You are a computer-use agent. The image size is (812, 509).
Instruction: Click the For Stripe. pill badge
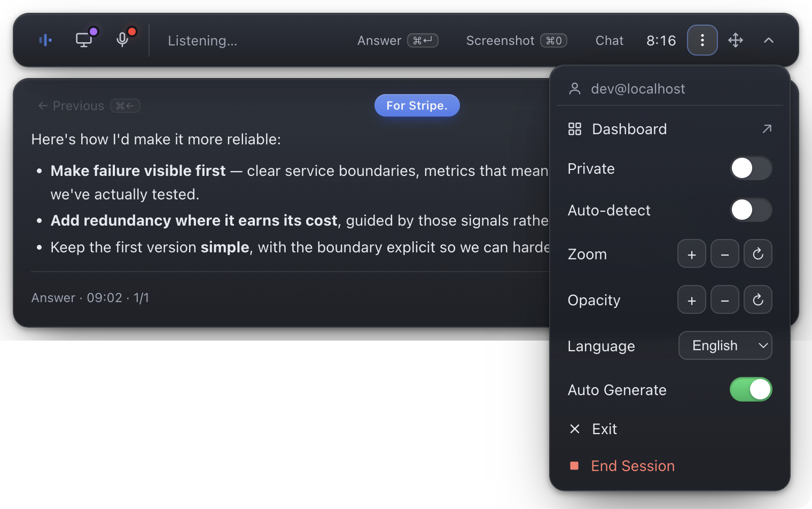(x=417, y=105)
